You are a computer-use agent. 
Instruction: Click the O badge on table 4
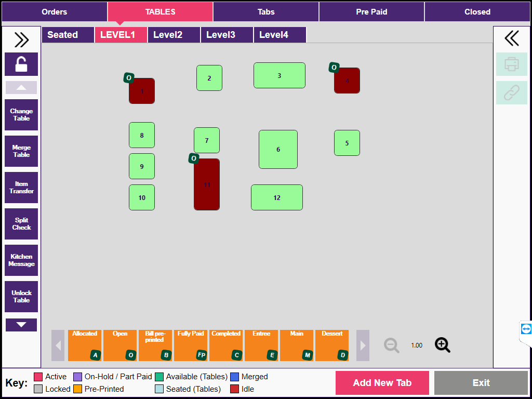click(334, 68)
